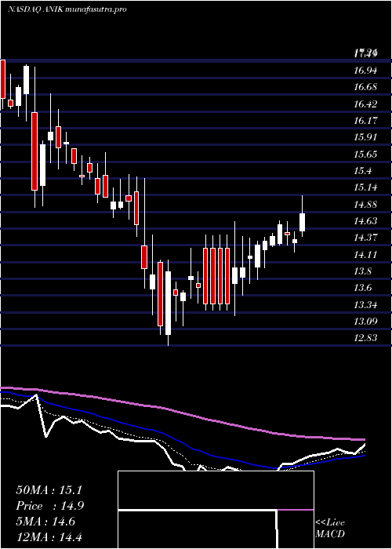Click the 16.17 price axis label
The height and width of the screenshot is (549, 392).
(365, 121)
